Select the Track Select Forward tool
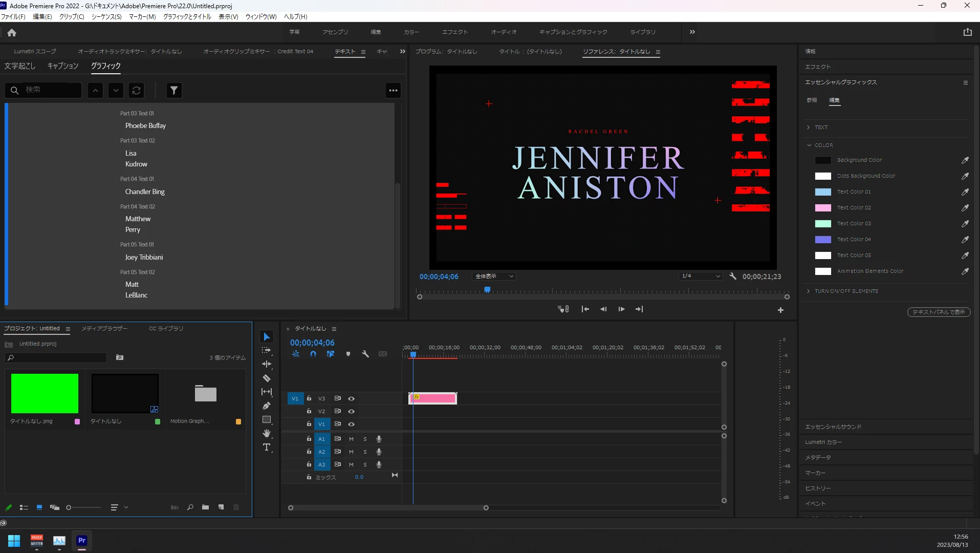 coord(267,350)
